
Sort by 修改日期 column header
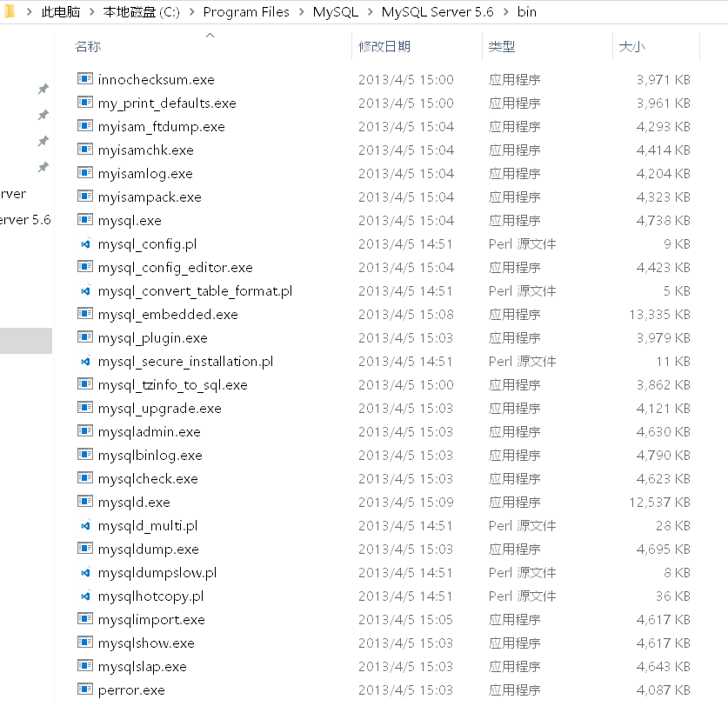point(384,46)
